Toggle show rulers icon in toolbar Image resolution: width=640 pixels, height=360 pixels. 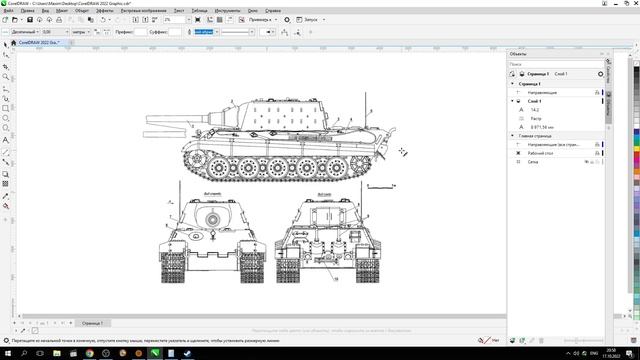tap(210, 20)
